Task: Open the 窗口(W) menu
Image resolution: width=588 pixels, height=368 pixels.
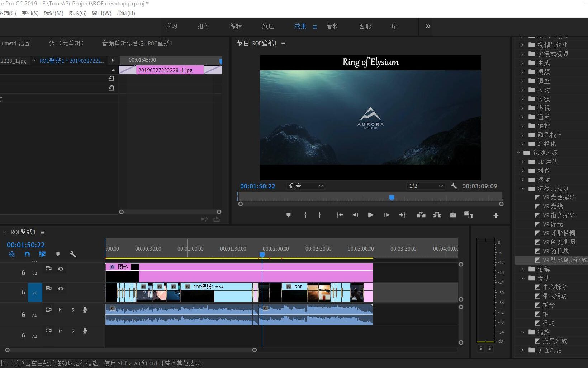Action: coord(101,13)
